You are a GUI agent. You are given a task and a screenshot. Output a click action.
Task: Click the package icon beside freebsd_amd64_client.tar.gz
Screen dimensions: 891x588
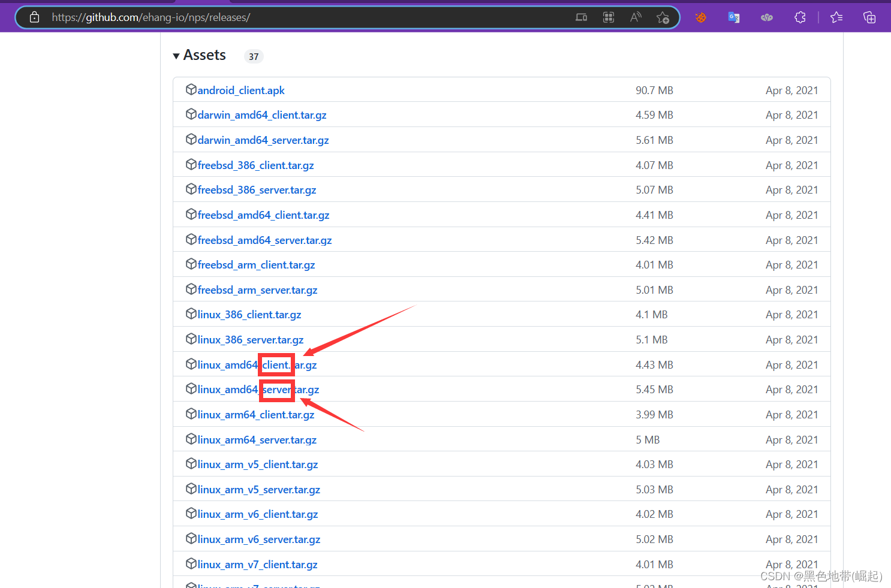pyautogui.click(x=191, y=214)
